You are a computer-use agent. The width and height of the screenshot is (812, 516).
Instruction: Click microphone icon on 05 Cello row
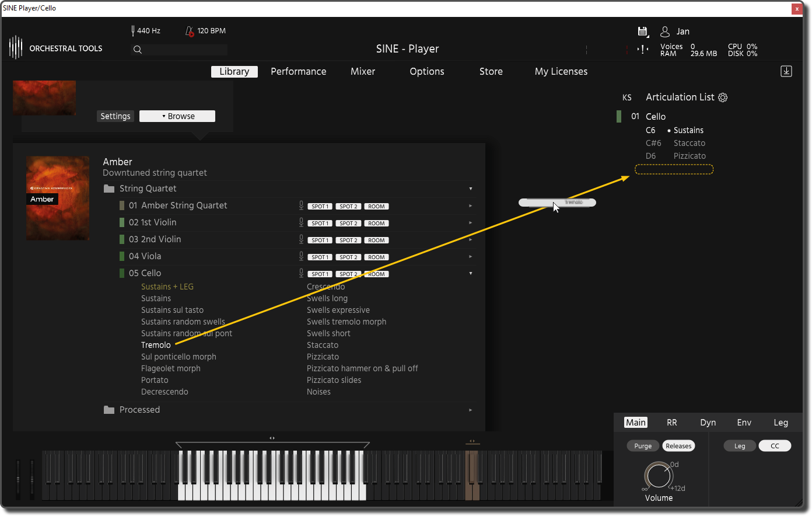[301, 273]
